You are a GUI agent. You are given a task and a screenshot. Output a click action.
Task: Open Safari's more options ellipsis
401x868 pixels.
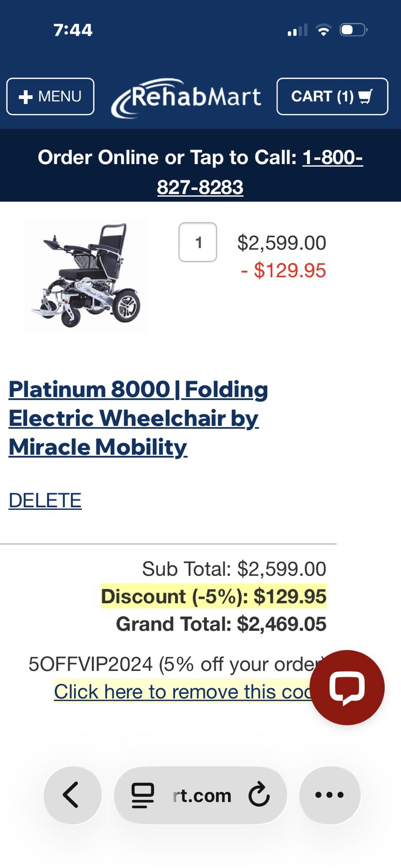[x=329, y=795]
